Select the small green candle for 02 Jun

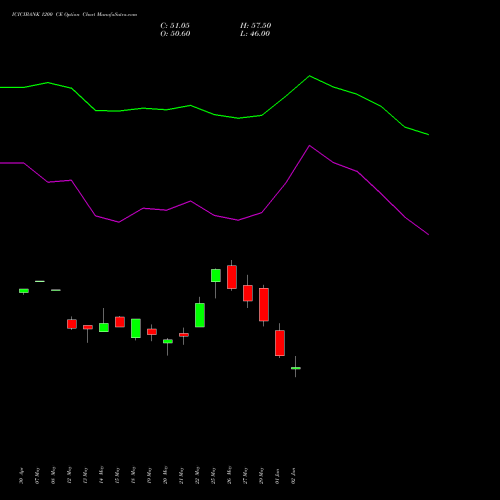coord(296,368)
